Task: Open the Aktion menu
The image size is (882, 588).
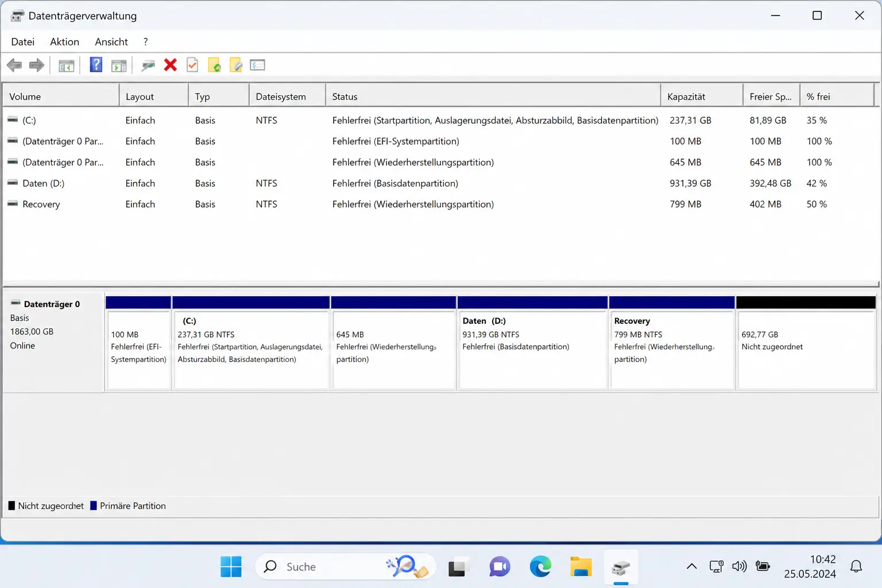Action: (64, 41)
